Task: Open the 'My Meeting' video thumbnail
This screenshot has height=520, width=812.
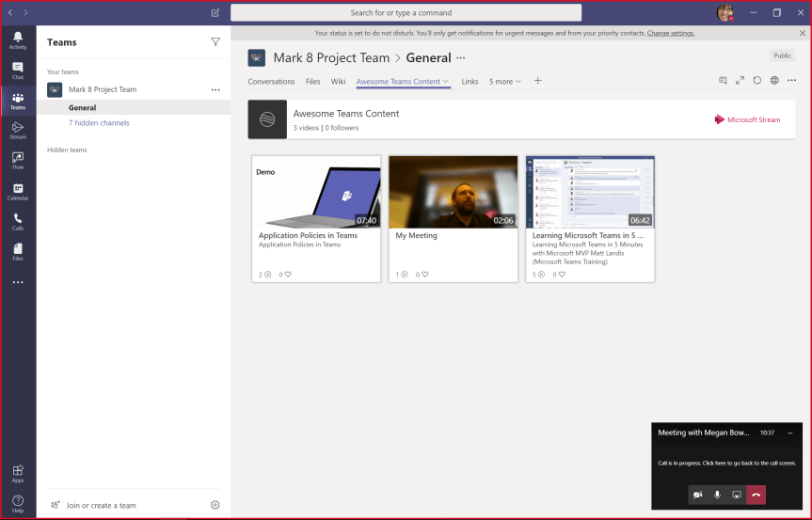Action: 453,192
